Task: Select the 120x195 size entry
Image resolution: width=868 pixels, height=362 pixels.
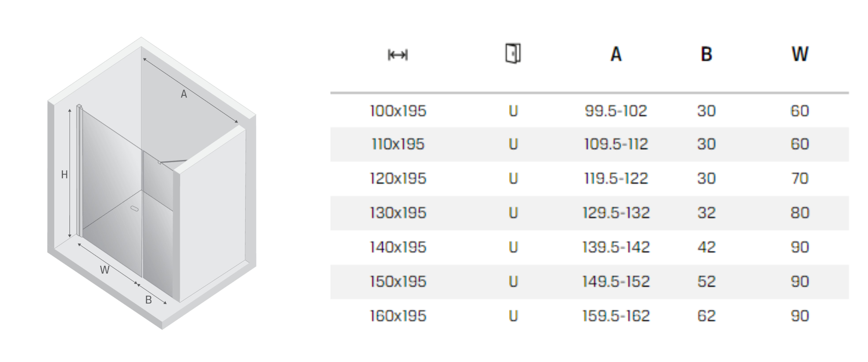Action: tap(398, 178)
